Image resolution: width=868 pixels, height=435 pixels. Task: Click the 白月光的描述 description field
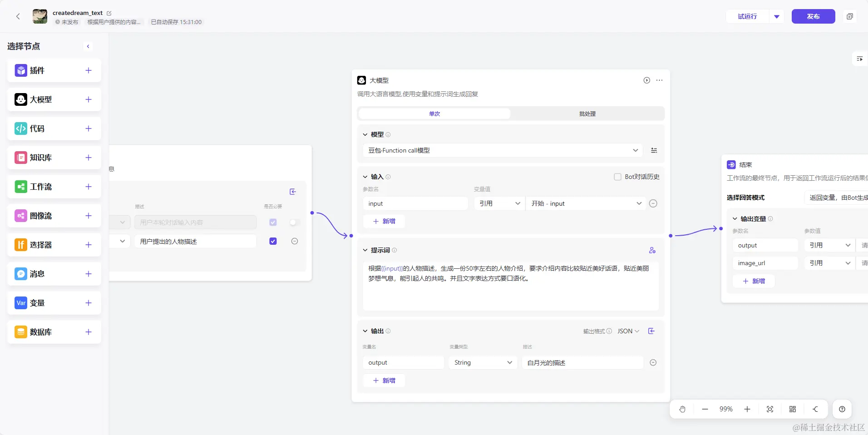583,362
